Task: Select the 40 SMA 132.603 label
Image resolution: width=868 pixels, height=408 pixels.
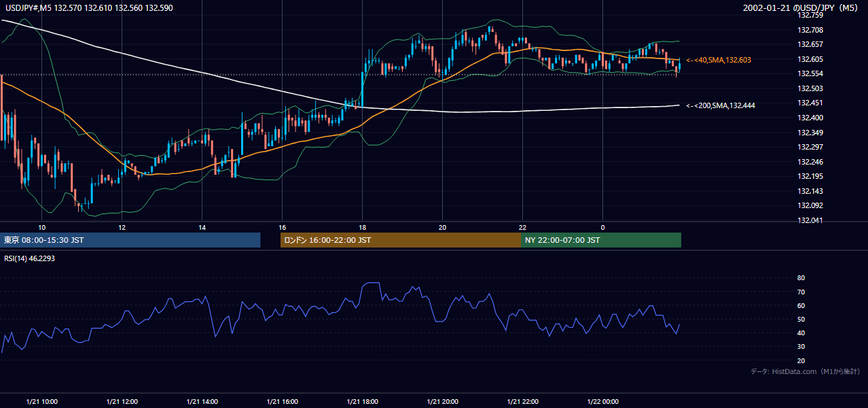Action: point(719,61)
